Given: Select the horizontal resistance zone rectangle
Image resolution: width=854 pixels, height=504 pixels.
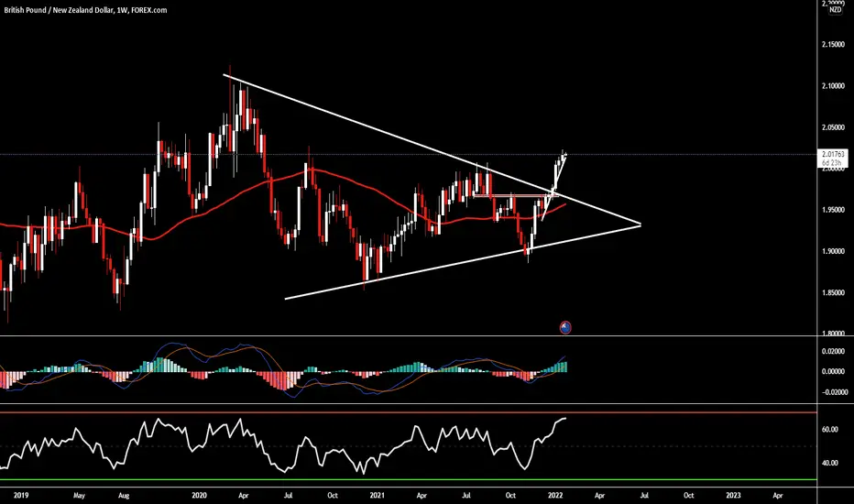Looking at the screenshot, I should click(515, 195).
